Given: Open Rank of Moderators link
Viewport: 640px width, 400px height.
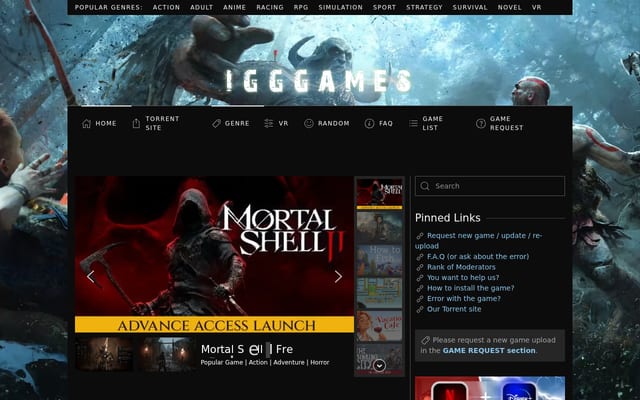Looking at the screenshot, I should click(x=461, y=267).
